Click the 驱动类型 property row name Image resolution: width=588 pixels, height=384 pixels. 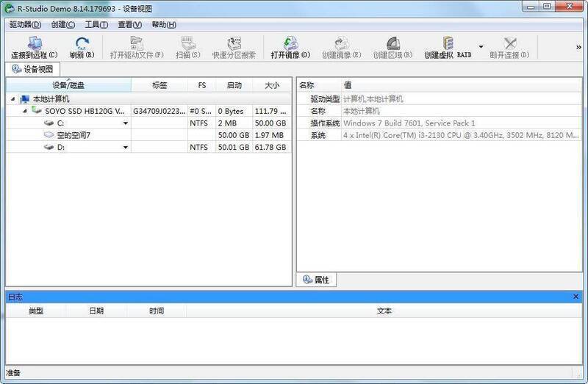pyautogui.click(x=325, y=99)
